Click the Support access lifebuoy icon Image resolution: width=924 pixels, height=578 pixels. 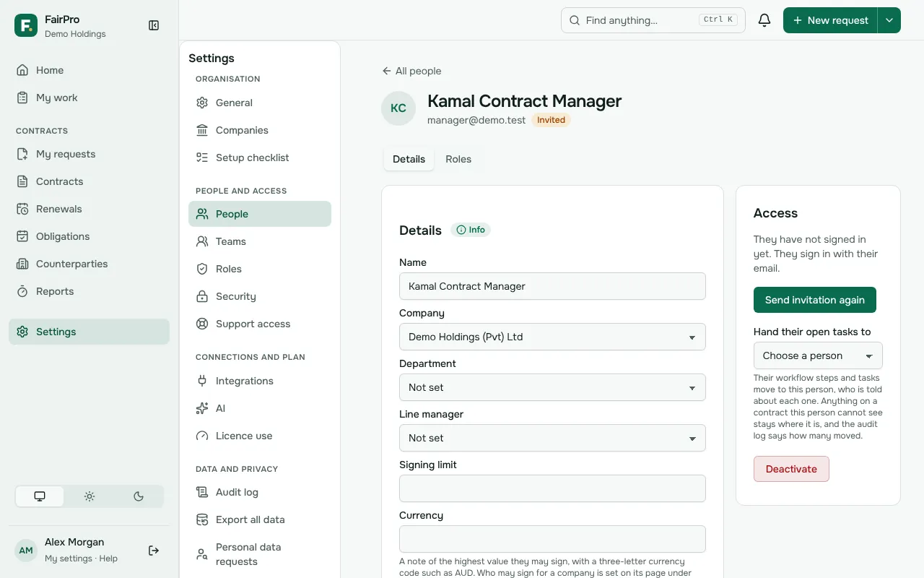(x=202, y=324)
